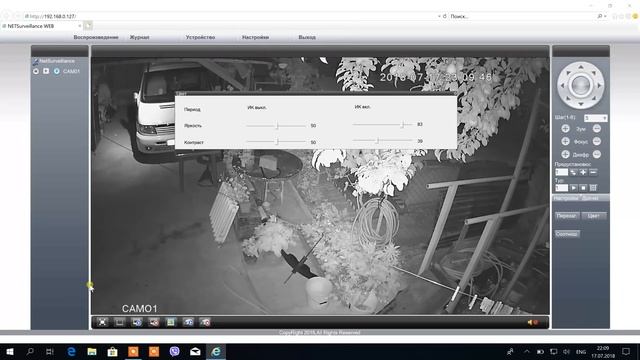The height and width of the screenshot is (360, 640).
Task: Open Viber from the taskbar
Action: (x=175, y=351)
